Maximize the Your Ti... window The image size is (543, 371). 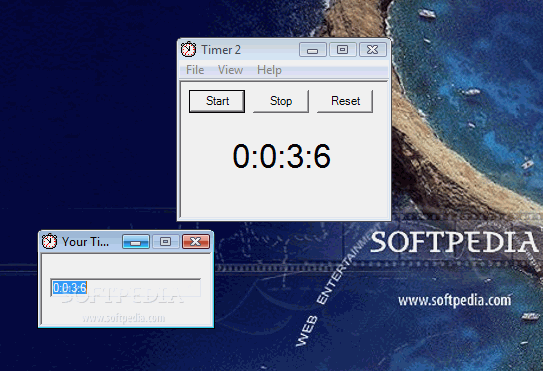click(166, 241)
